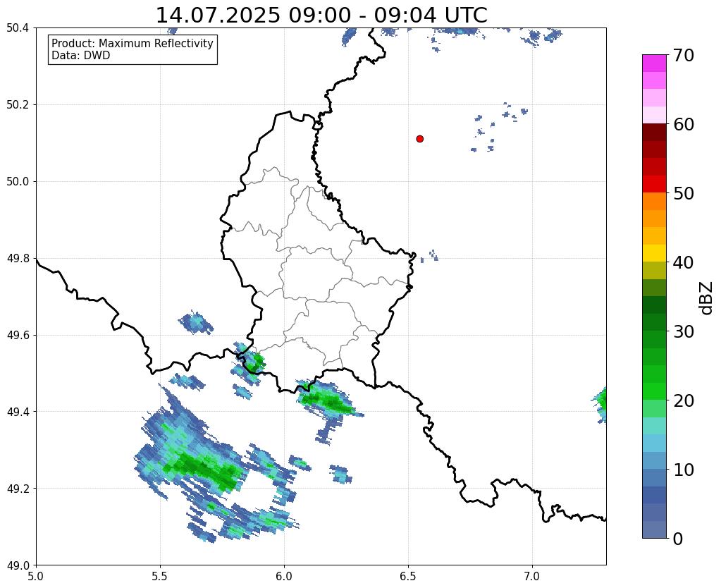The width and height of the screenshot is (721, 588).
Task: Click y-axis latitude label 49.6
Action: (18, 335)
